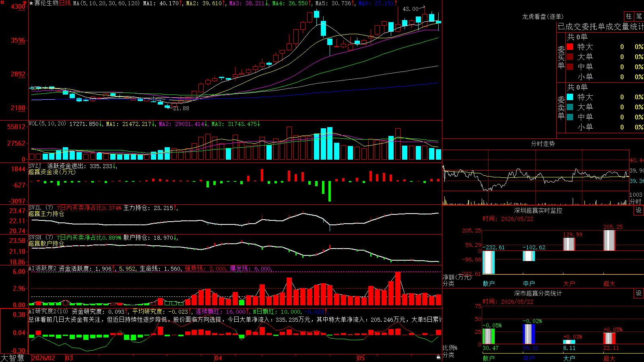
Task: Click the 超赢主力持仓 label
Action: click(46, 214)
